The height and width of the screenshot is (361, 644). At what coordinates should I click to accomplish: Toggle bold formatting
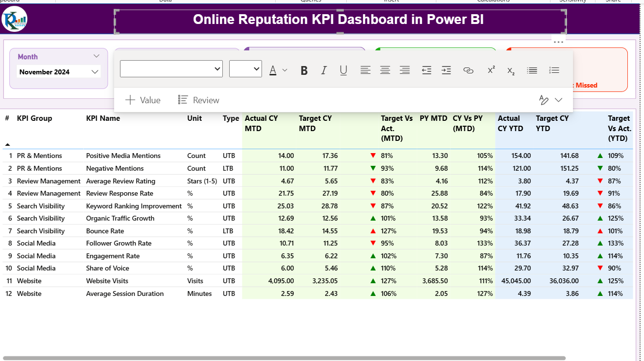[x=304, y=70]
